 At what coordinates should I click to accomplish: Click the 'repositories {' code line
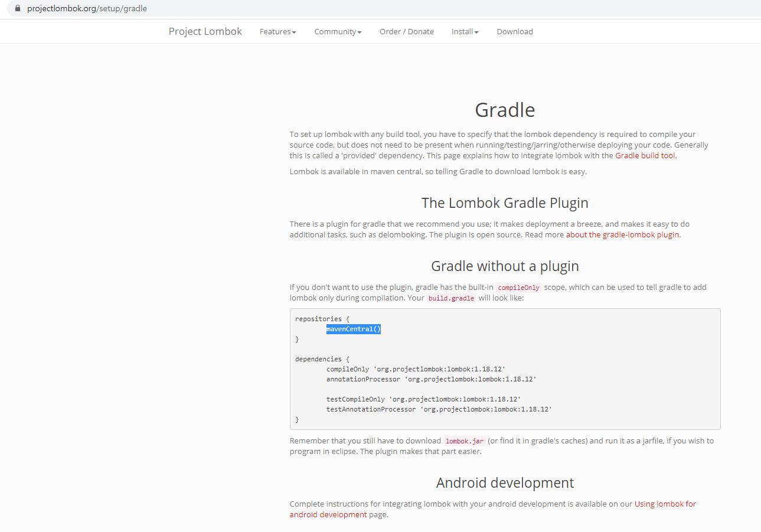pyautogui.click(x=322, y=319)
